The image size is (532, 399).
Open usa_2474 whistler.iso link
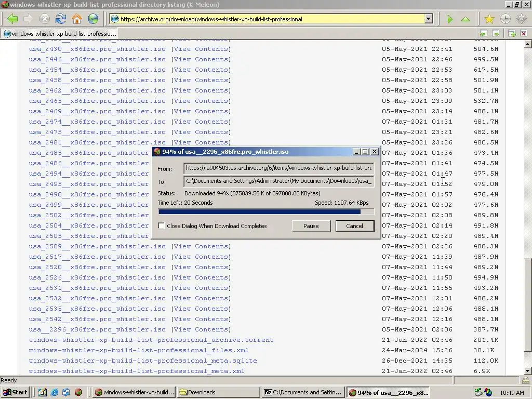[97, 122]
